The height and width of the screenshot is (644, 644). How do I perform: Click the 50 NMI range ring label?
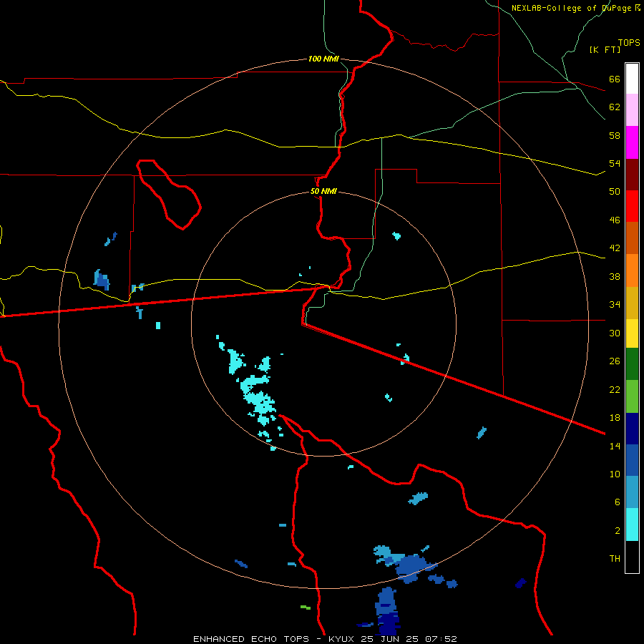(x=323, y=191)
